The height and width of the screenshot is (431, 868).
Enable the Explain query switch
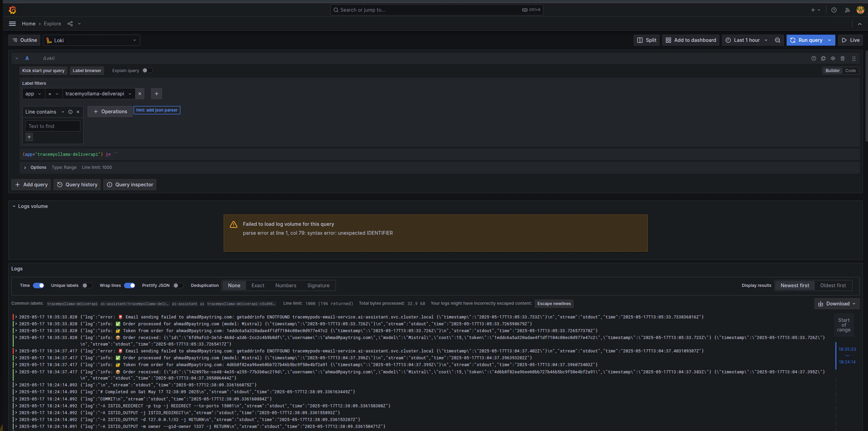147,70
